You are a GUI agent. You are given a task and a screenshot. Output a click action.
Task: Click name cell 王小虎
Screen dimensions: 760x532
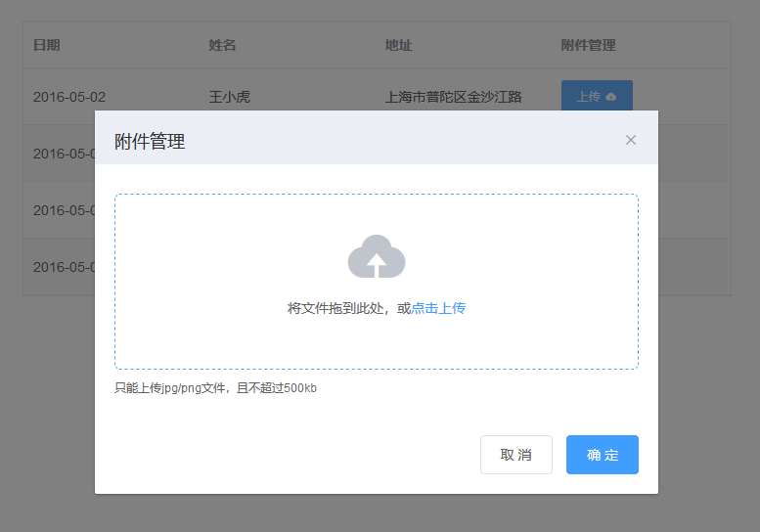pyautogui.click(x=229, y=97)
